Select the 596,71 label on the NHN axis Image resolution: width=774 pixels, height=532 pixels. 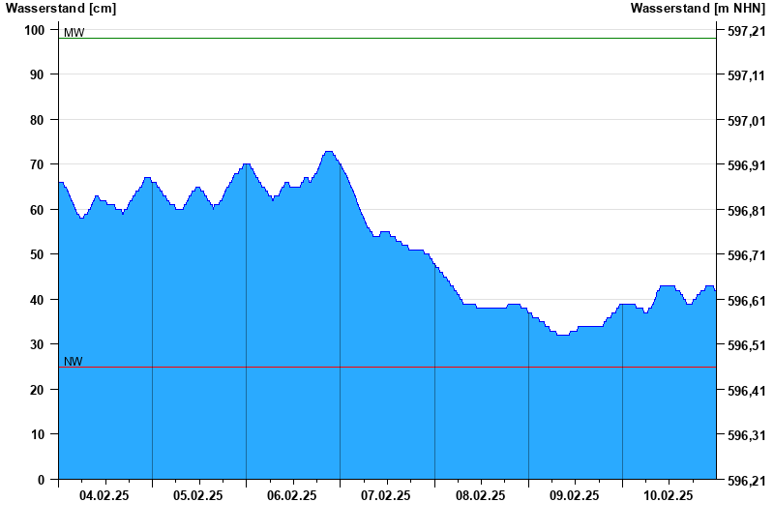coord(746,255)
